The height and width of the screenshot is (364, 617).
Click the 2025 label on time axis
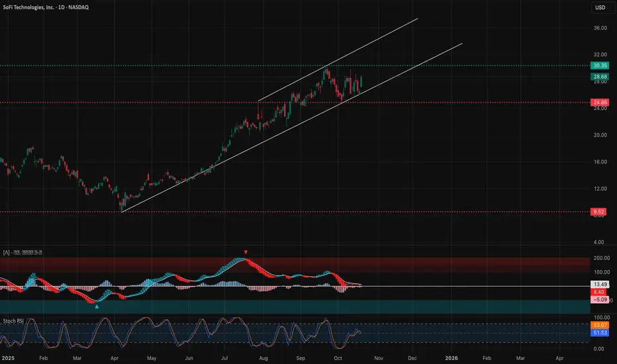(8, 358)
